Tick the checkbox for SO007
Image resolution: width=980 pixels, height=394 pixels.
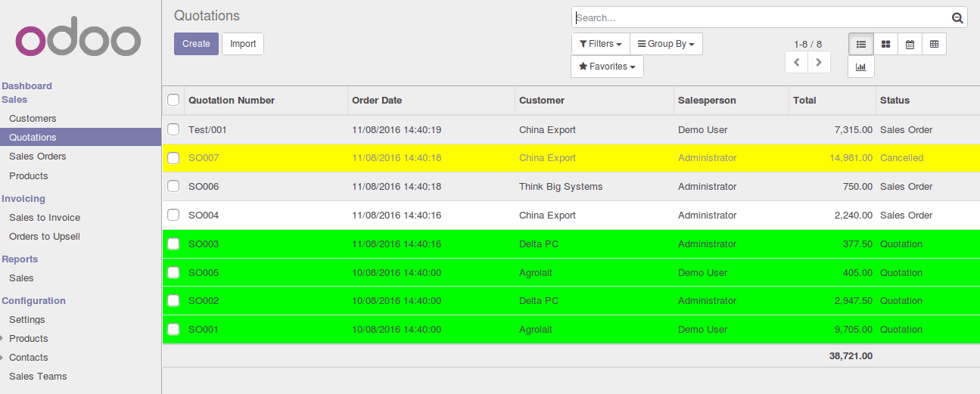click(173, 158)
